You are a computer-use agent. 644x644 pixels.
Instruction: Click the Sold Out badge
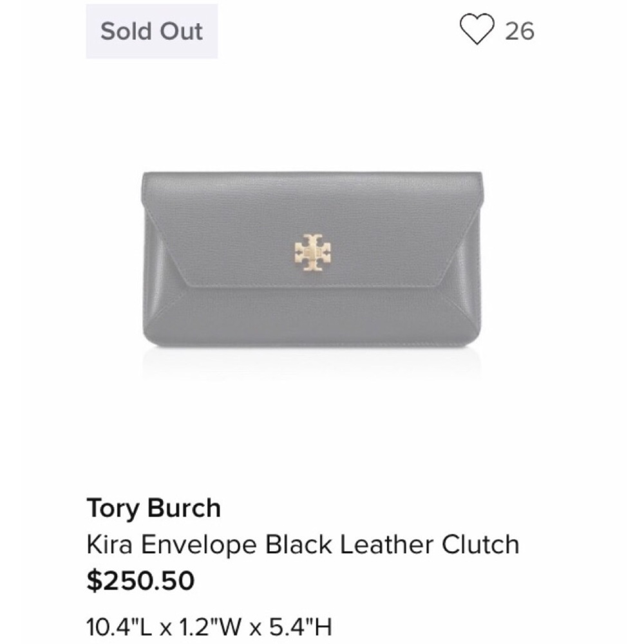click(151, 31)
